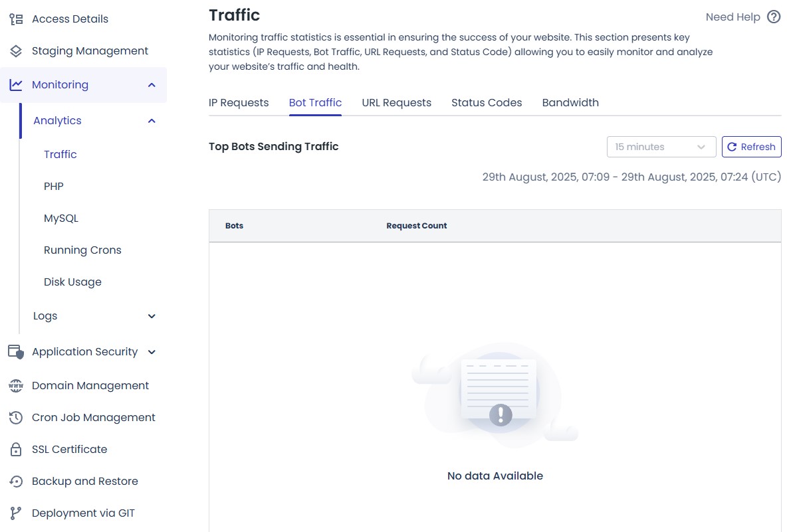Click the Backup and Restore icon
This screenshot has height=532, width=789.
tap(15, 481)
